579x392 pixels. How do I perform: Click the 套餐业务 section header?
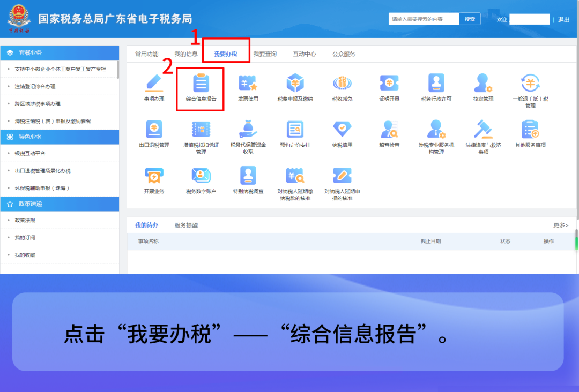(60, 52)
